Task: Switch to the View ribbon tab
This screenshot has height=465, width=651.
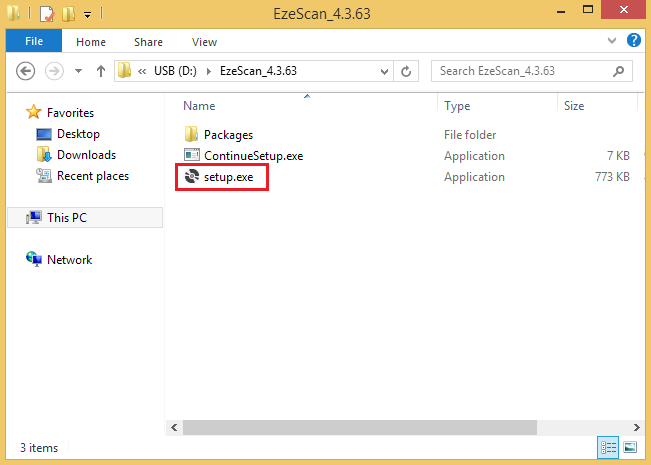Action: tap(204, 42)
